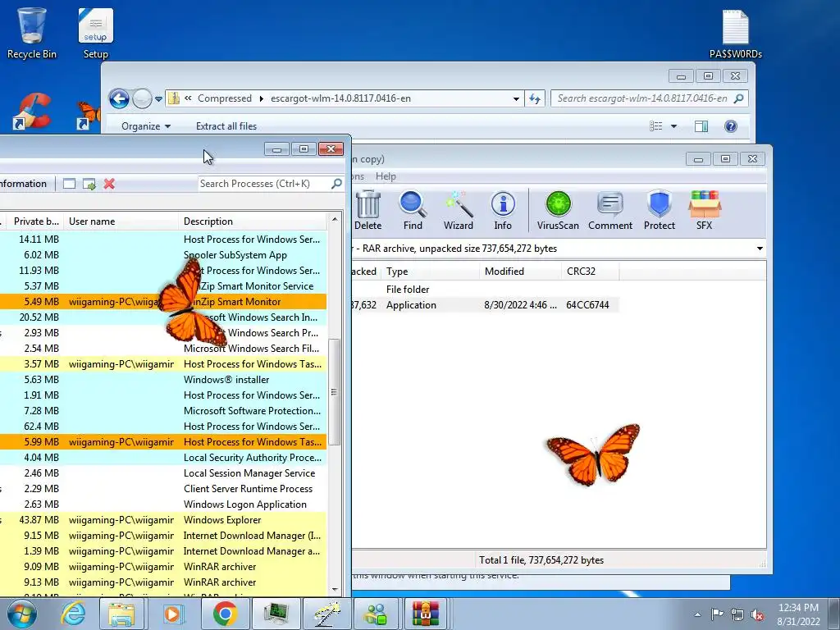Screen dimensions: 840x630
Task: Select the Application row in WinRAR list
Action: (x=486, y=305)
